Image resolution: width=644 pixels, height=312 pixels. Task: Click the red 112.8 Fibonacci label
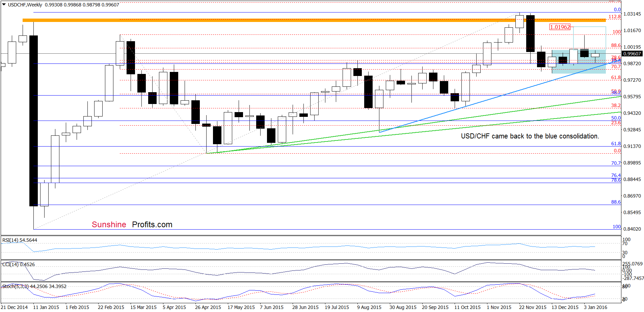coord(615,17)
